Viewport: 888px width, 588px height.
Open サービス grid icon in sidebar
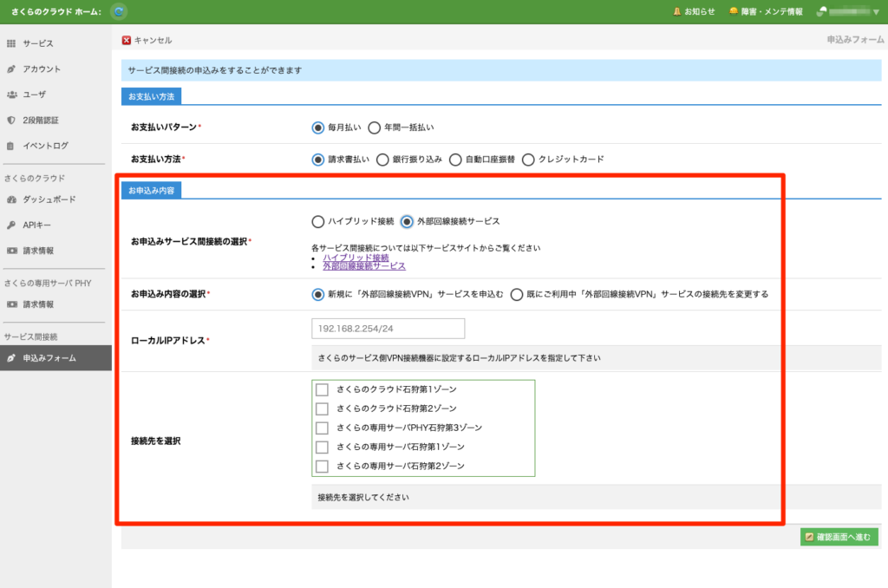(x=10, y=43)
